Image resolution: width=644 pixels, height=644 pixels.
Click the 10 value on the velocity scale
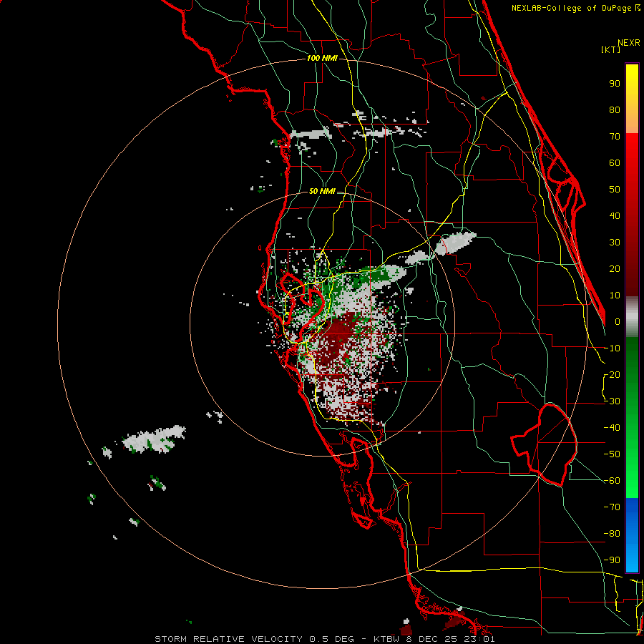pos(615,296)
